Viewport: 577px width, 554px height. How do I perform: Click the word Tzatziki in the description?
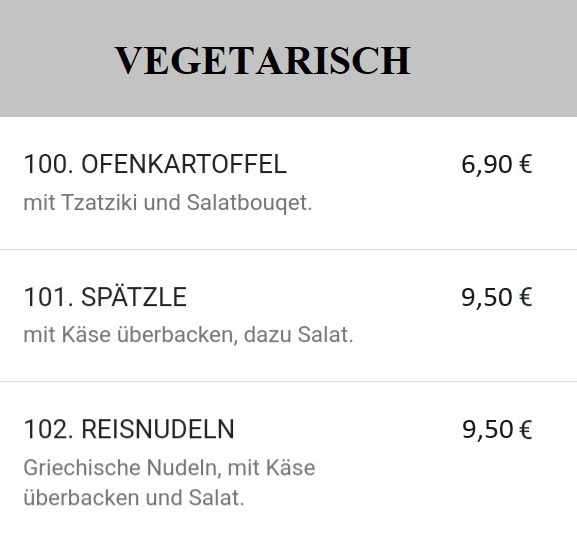tap(99, 202)
